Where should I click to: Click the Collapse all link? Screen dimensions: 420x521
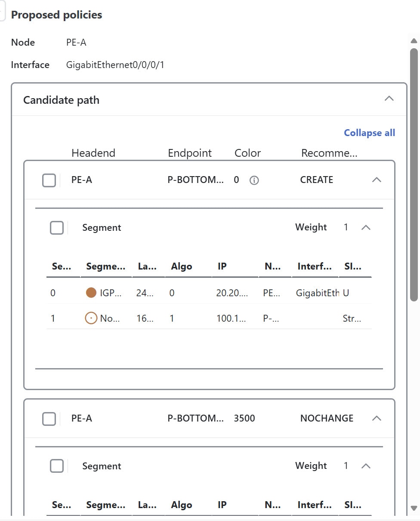369,133
